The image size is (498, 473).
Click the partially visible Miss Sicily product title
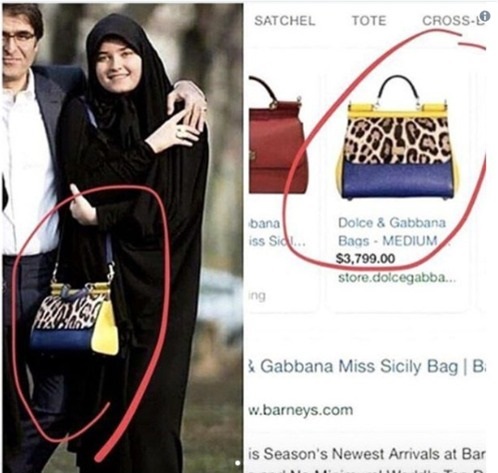[x=277, y=232]
